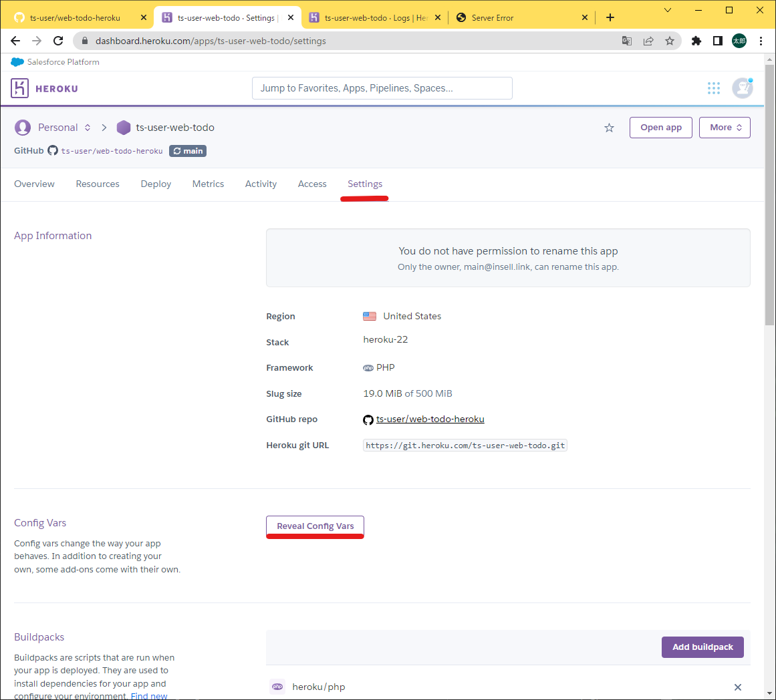Screen dimensions: 776x700
Task: Toggle the browser side panel icon
Action: tap(718, 41)
